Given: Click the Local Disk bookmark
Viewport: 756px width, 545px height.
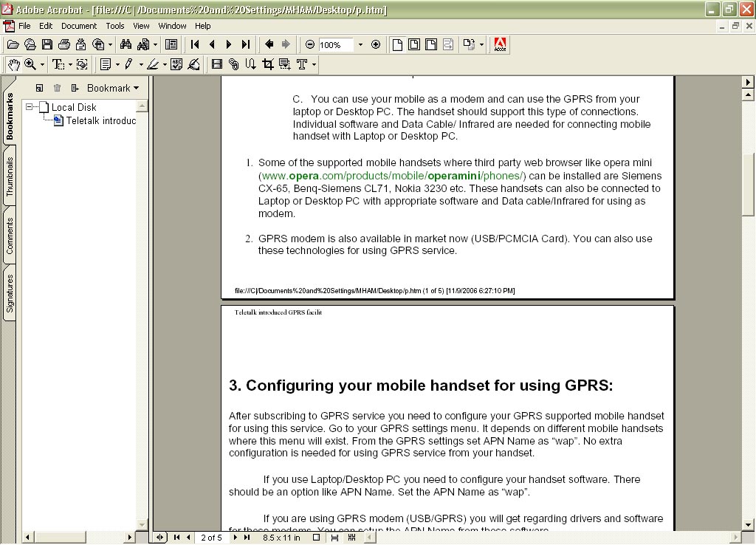Looking at the screenshot, I should pos(74,107).
